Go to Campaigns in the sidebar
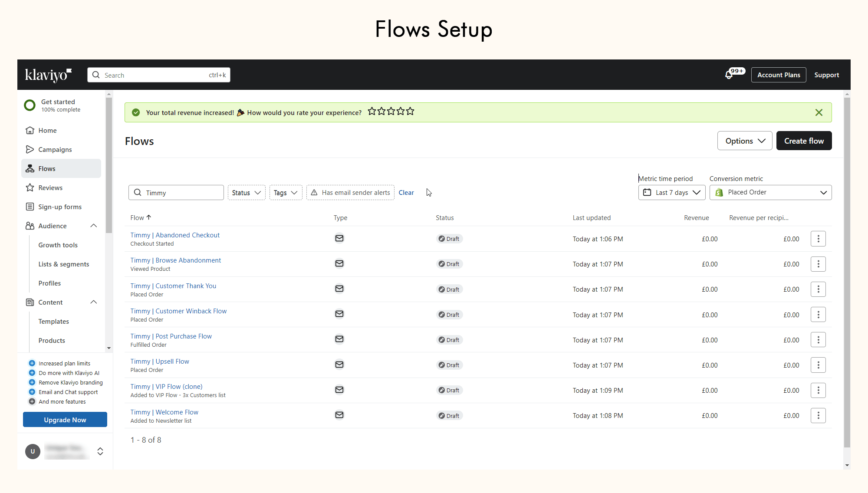 [x=55, y=150]
